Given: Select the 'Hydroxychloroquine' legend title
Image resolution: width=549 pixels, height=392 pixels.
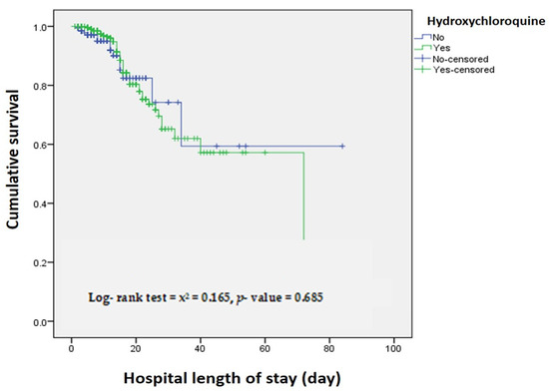Looking at the screenshot, I should [x=486, y=21].
